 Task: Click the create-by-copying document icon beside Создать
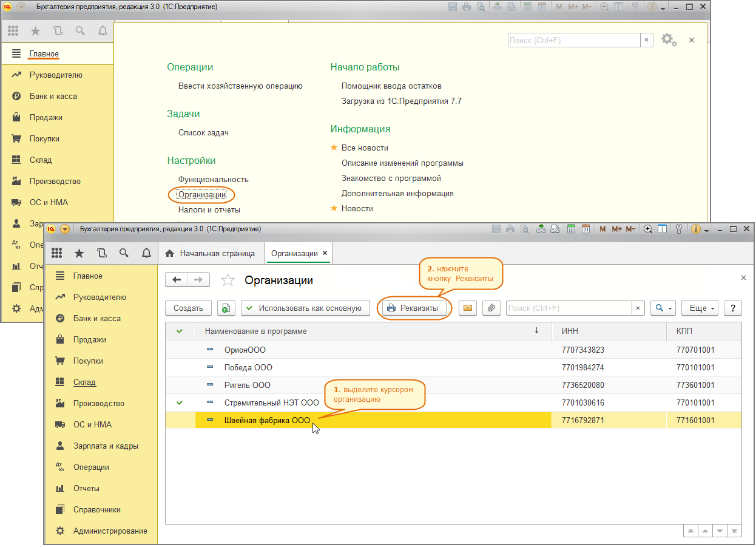[226, 308]
